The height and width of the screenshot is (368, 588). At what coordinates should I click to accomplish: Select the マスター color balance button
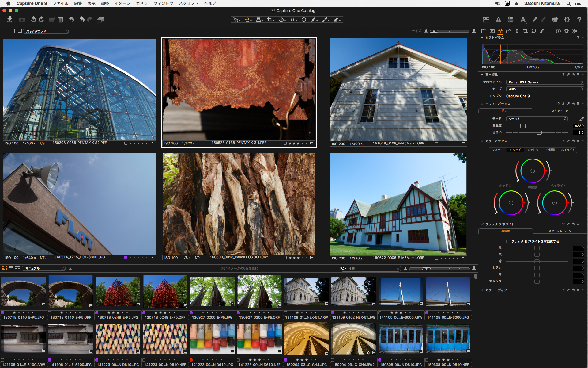click(497, 150)
